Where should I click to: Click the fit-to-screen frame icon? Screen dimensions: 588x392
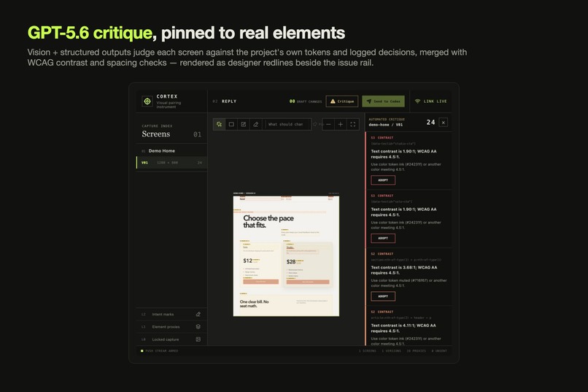coord(353,124)
